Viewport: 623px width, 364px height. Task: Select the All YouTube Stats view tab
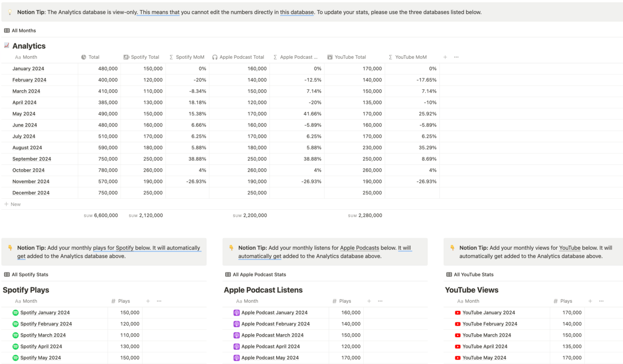(x=470, y=274)
